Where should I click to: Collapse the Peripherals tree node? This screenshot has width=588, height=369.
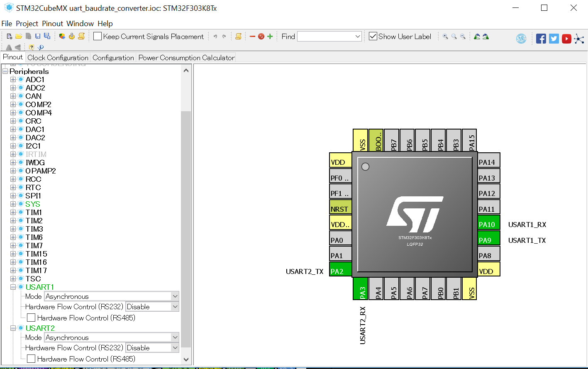pos(5,71)
